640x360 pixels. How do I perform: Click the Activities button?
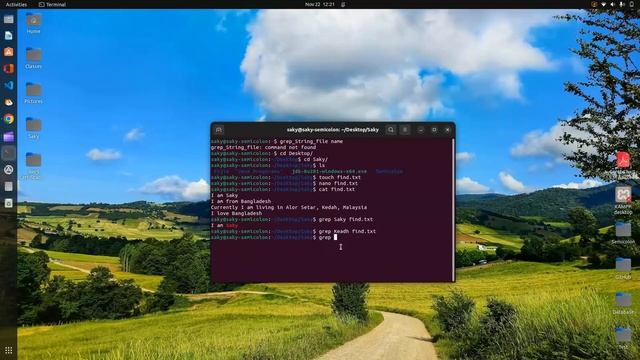[x=16, y=4]
